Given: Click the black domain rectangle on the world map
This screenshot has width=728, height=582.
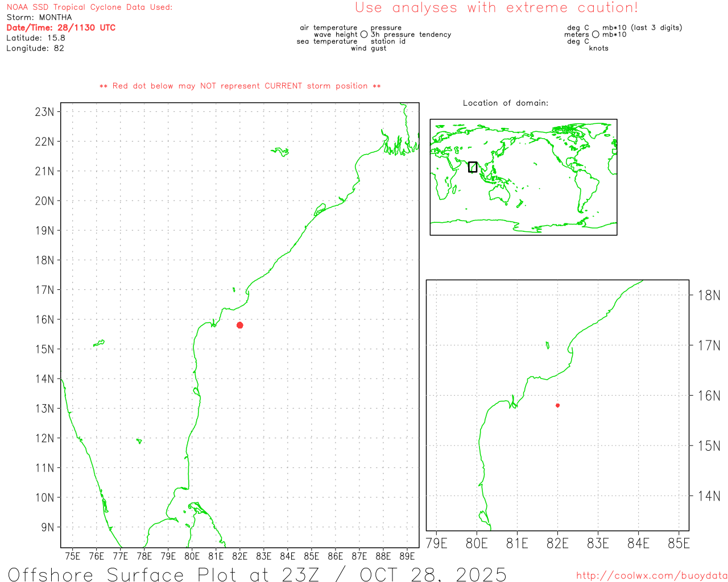Looking at the screenshot, I should pos(473,167).
